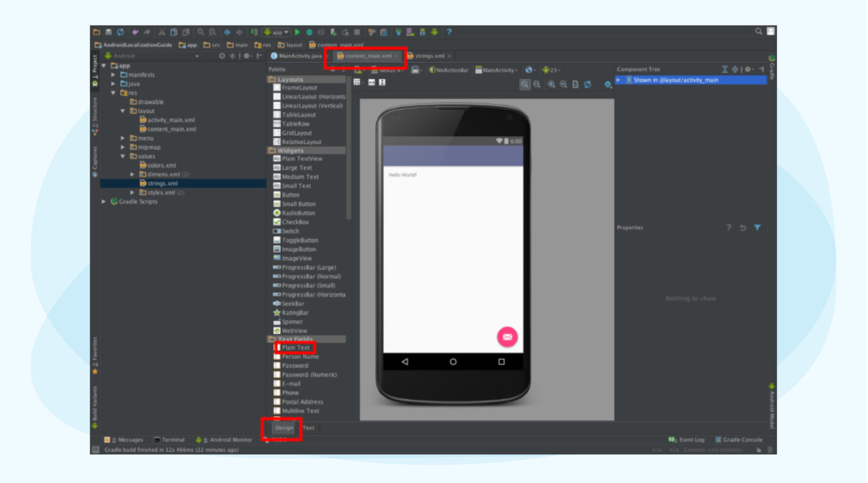The image size is (868, 483).
Task: Open the Gradle Console panel
Action: pos(740,440)
